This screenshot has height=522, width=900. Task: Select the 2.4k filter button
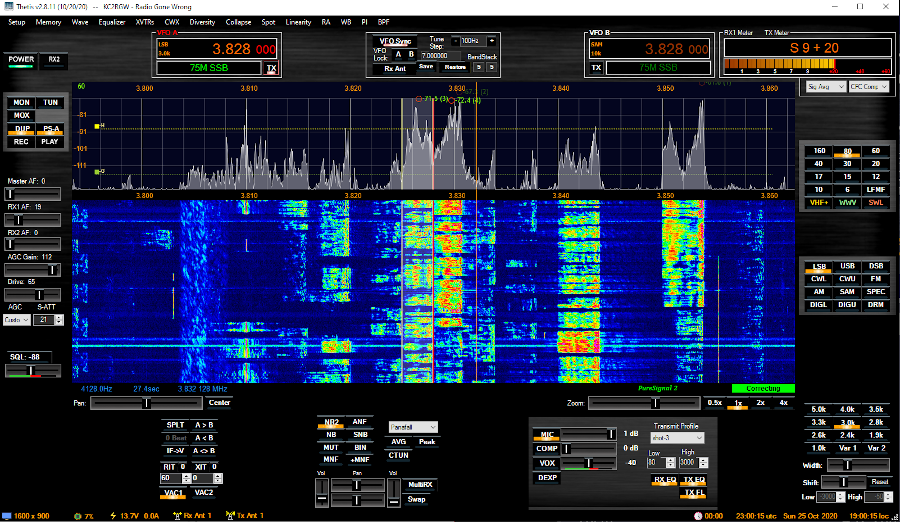847,435
